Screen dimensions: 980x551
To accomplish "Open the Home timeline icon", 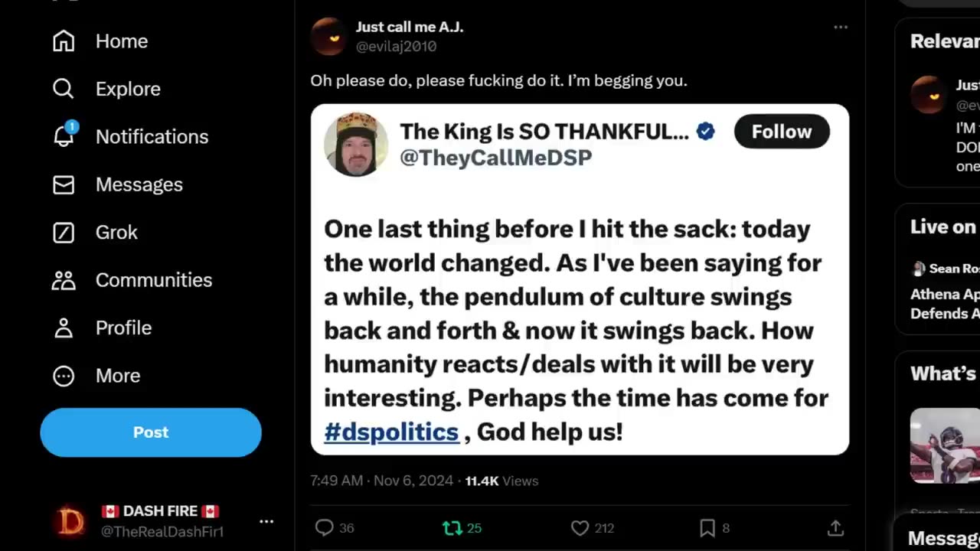I will pyautogui.click(x=64, y=41).
